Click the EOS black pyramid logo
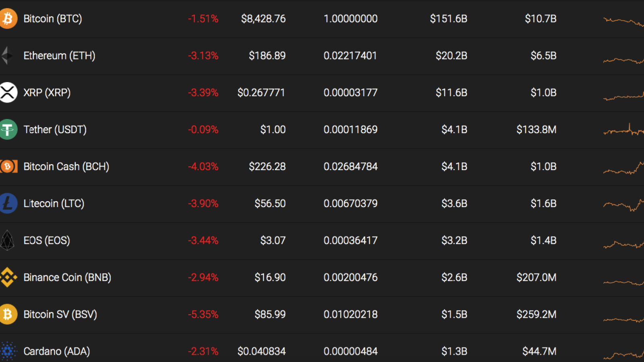Image resolution: width=644 pixels, height=362 pixels. (x=7, y=241)
